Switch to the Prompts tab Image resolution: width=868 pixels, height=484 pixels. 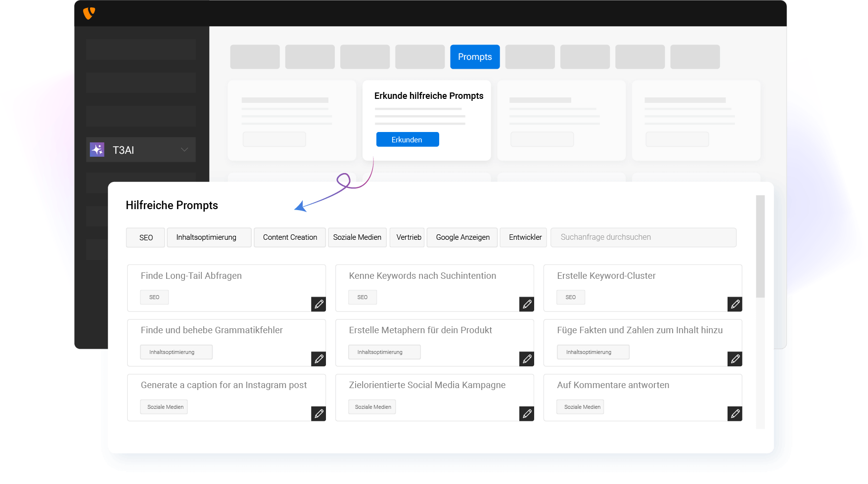tap(475, 57)
